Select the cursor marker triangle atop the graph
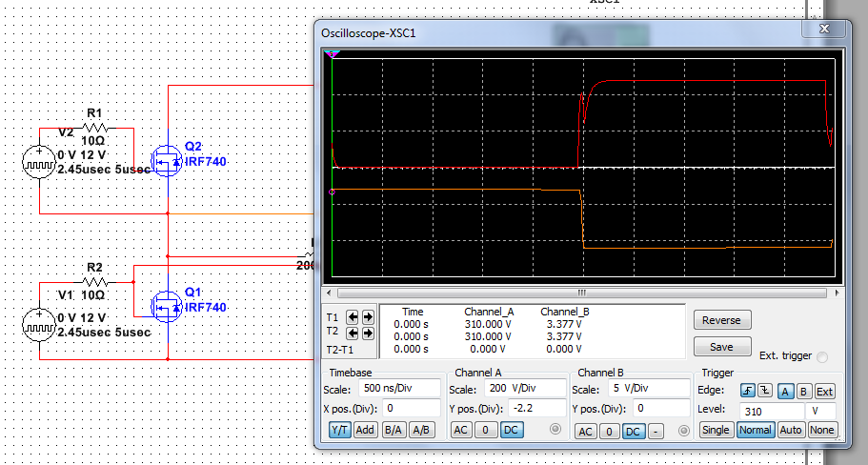 tap(333, 54)
